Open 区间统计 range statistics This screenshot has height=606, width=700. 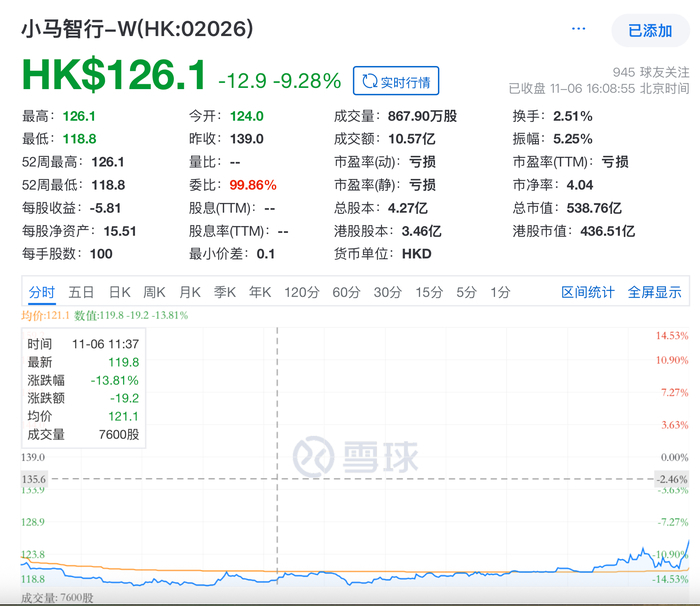tap(587, 292)
